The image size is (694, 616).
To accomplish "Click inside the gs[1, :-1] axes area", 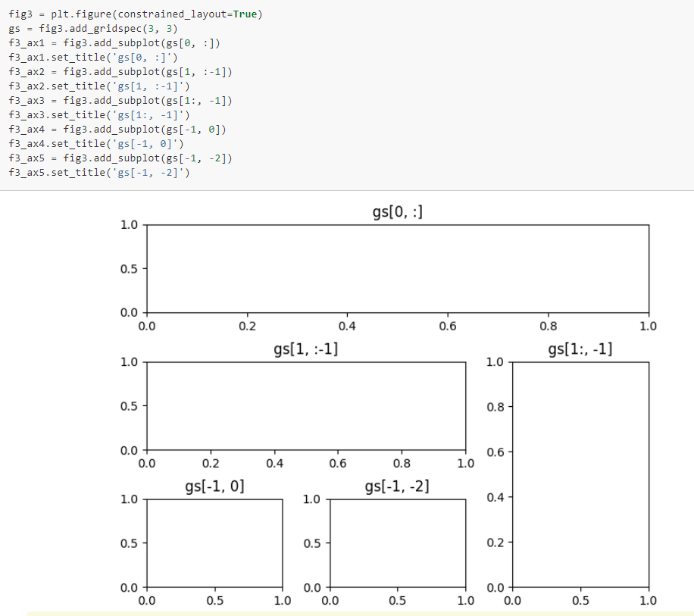I will [306, 406].
